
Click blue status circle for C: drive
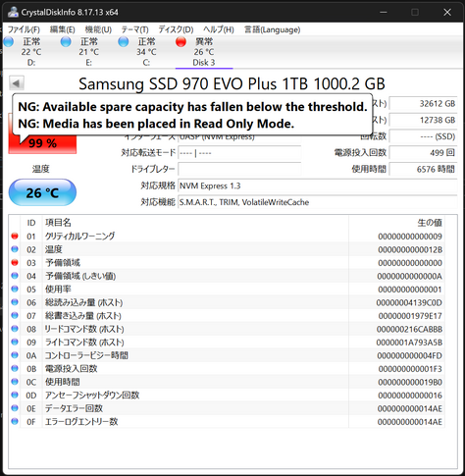pyautogui.click(x=124, y=42)
